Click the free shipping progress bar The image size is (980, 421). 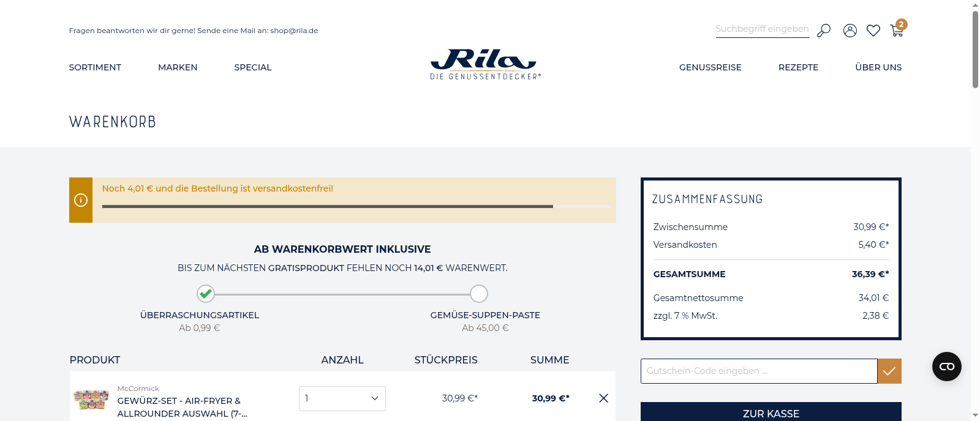coord(356,207)
